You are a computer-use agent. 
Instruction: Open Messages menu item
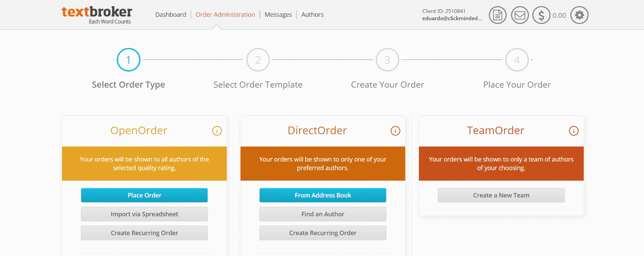[278, 14]
